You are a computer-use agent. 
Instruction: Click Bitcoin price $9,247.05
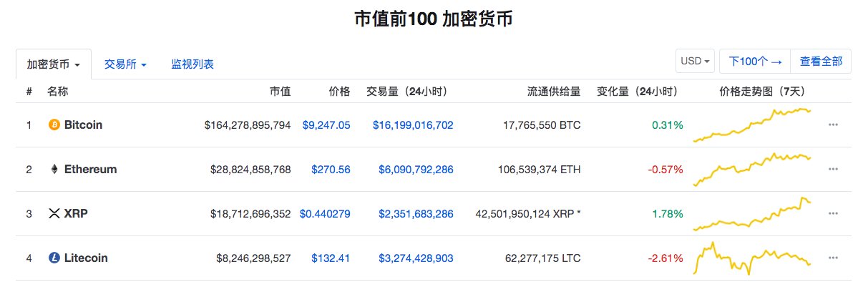326,125
